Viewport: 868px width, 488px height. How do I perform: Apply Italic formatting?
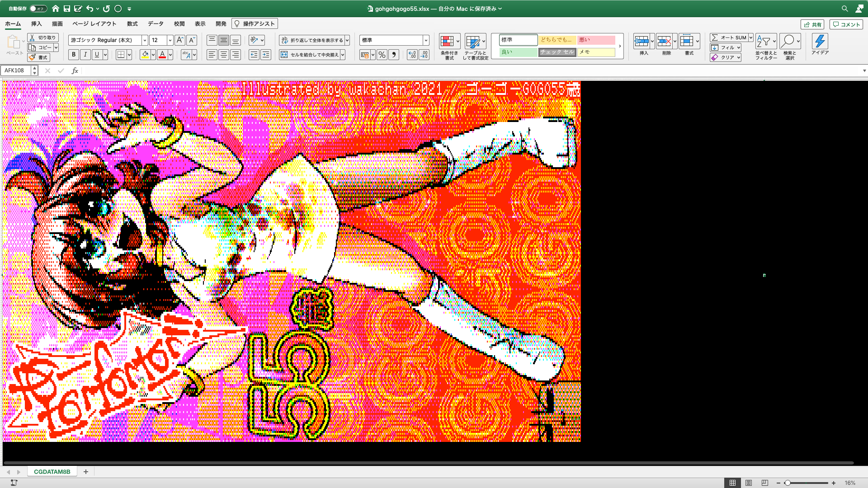click(85, 55)
